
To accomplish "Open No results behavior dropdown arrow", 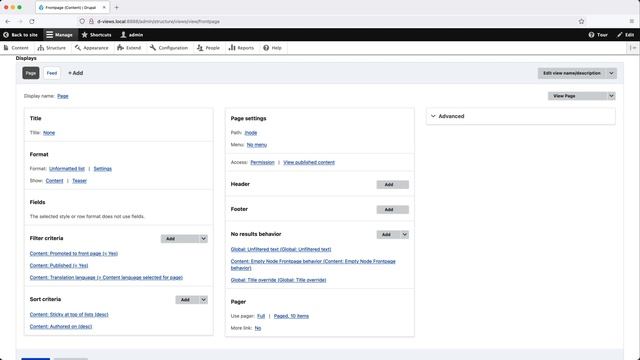I will 404,235.
